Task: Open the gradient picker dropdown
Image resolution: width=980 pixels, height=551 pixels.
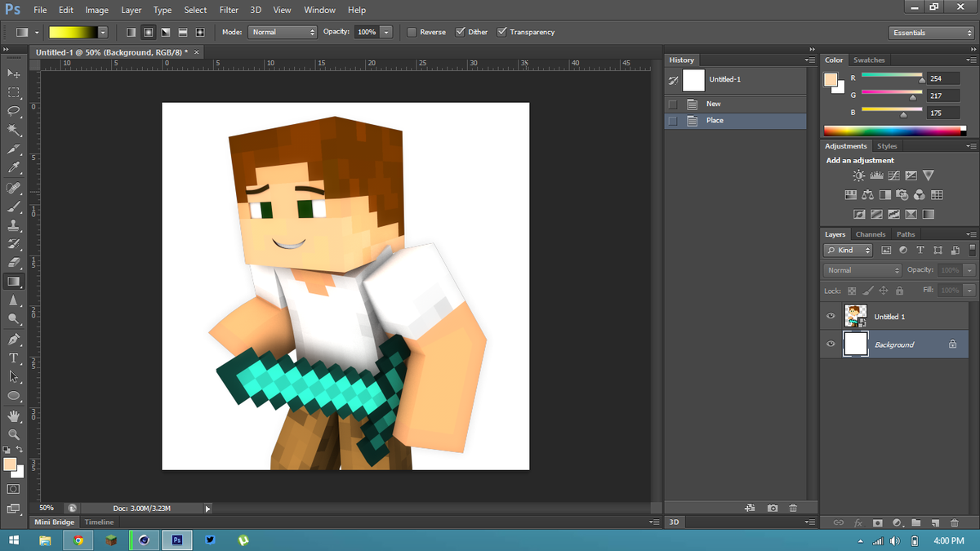Action: (102, 32)
